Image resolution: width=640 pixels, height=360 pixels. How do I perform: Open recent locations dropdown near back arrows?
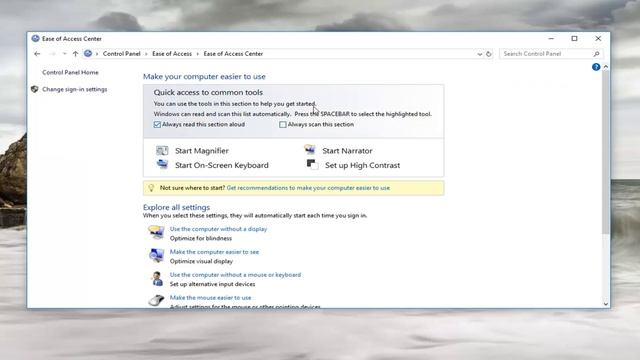pyautogui.click(x=64, y=54)
